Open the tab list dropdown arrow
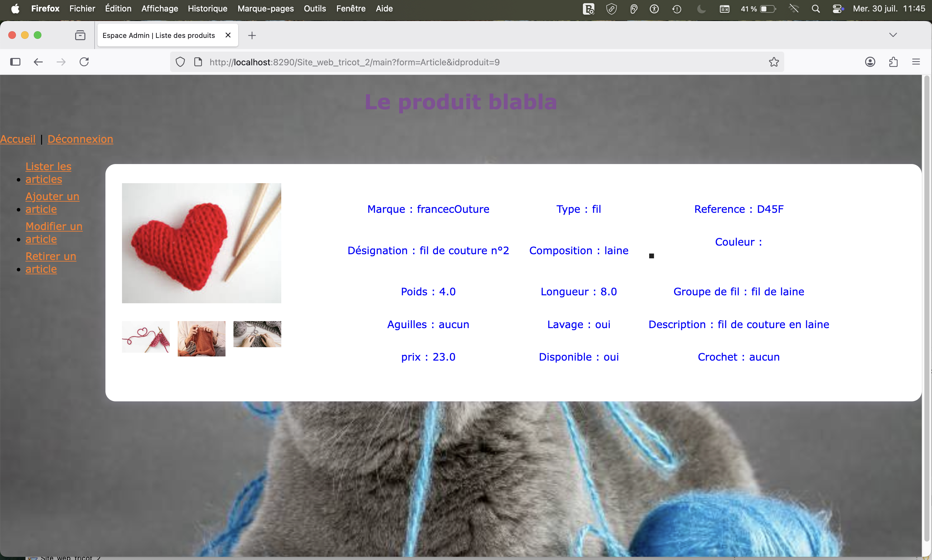The image size is (932, 560). [x=893, y=35]
